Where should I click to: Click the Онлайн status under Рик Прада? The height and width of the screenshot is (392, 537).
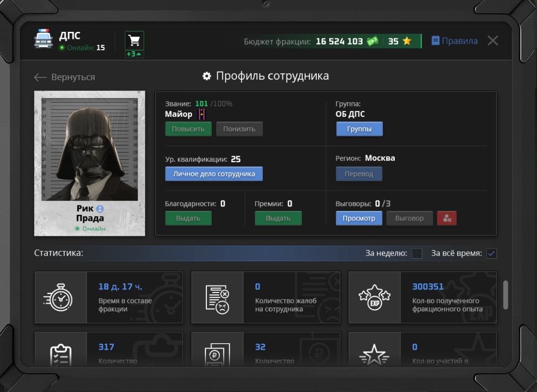pyautogui.click(x=90, y=228)
